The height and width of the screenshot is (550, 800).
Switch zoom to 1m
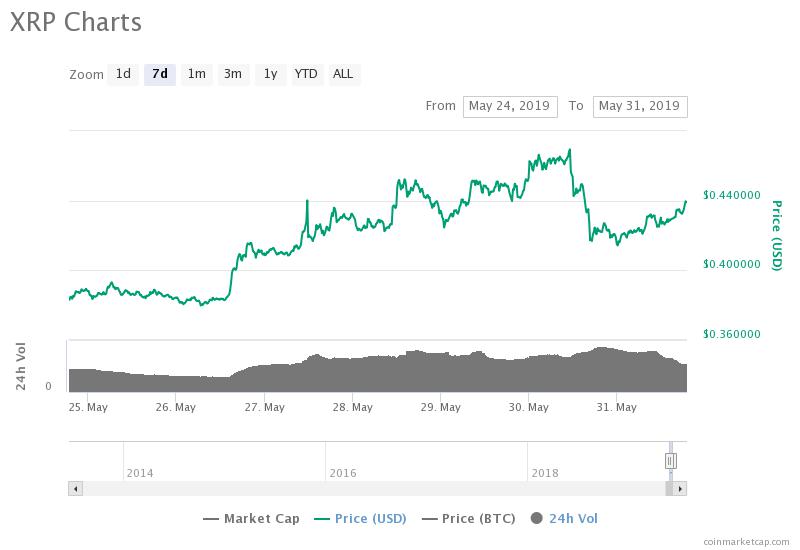[x=196, y=74]
